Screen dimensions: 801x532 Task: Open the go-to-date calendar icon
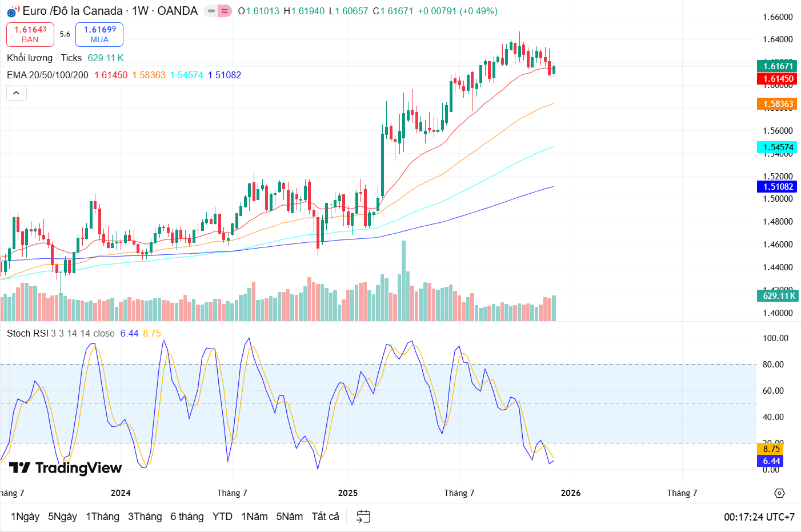click(363, 517)
